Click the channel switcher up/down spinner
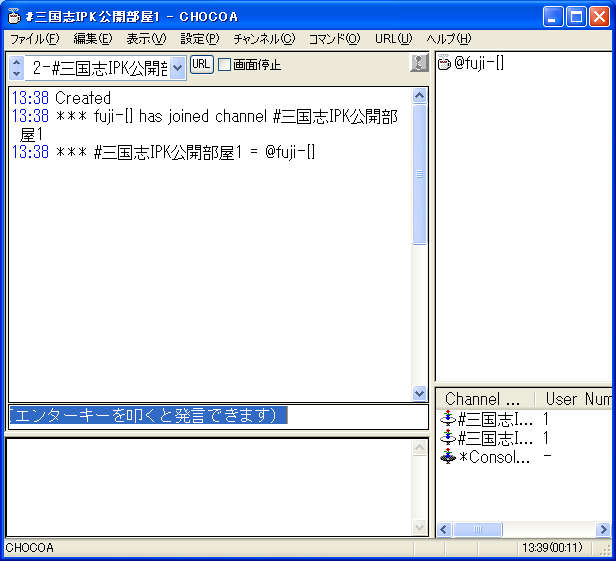616x561 pixels. click(16, 68)
